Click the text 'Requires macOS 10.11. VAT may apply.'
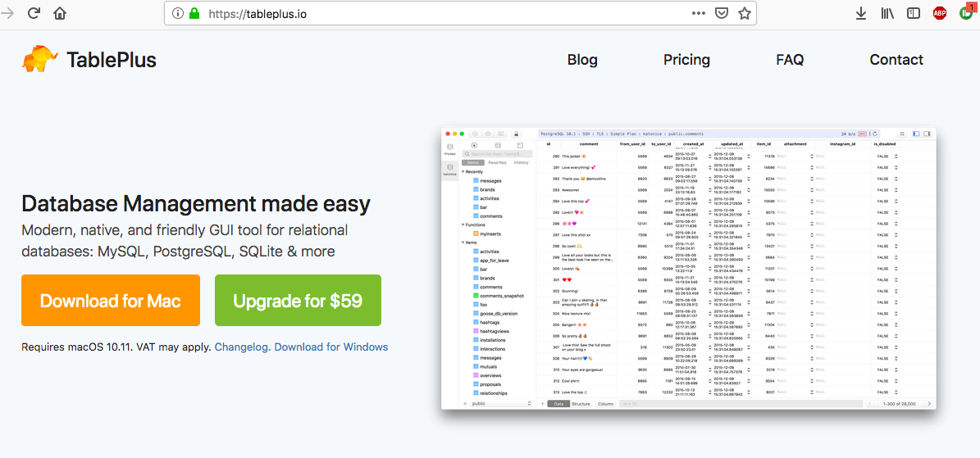The height and width of the screenshot is (458, 980). click(x=117, y=347)
